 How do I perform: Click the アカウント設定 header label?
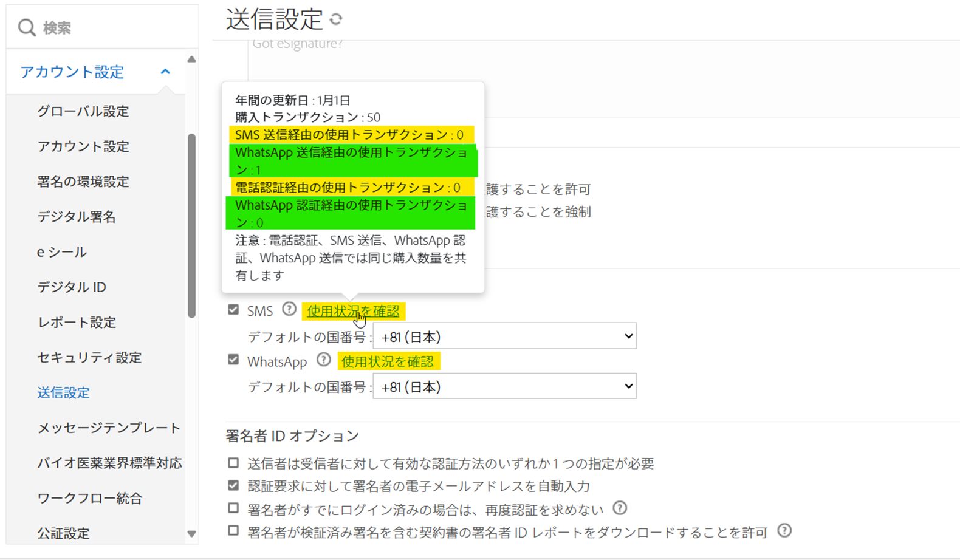click(x=72, y=72)
